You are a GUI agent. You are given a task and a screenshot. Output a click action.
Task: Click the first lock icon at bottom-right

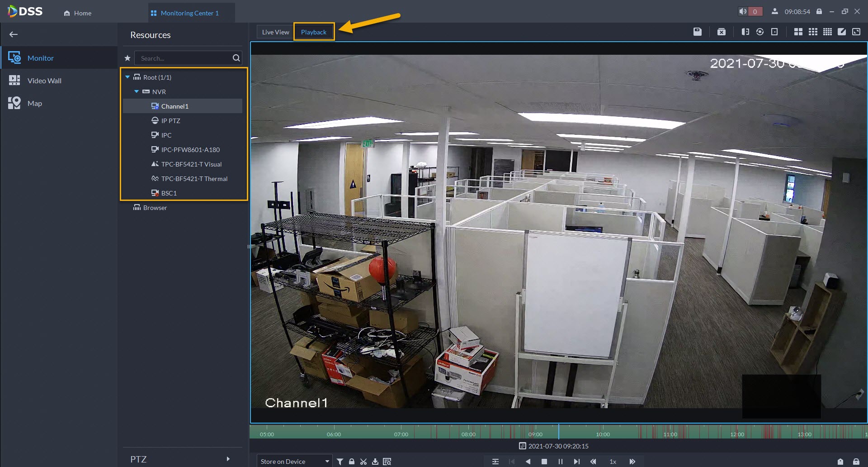(840, 462)
